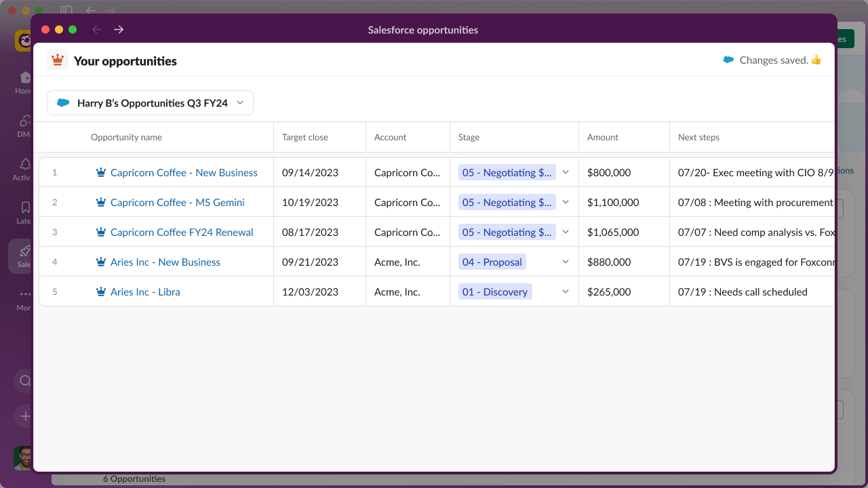Open the Aries Inc - New Business link

click(165, 262)
